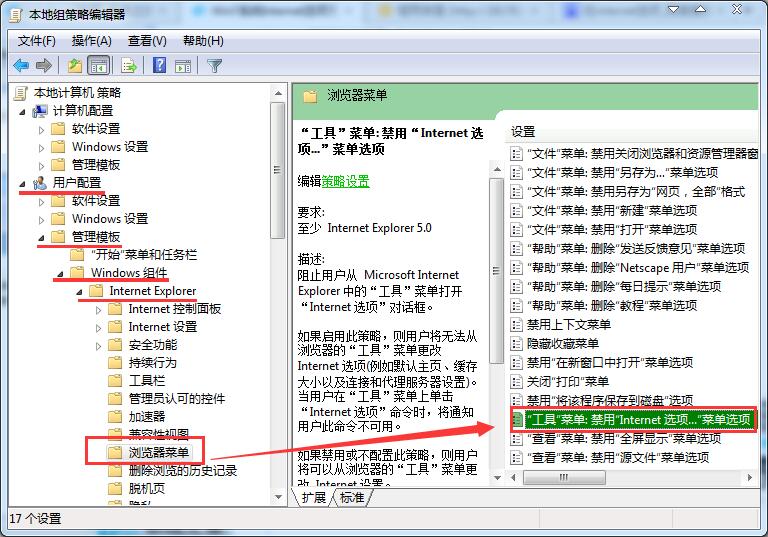
Task: Collapse the 用户配置 node
Action: [23, 184]
